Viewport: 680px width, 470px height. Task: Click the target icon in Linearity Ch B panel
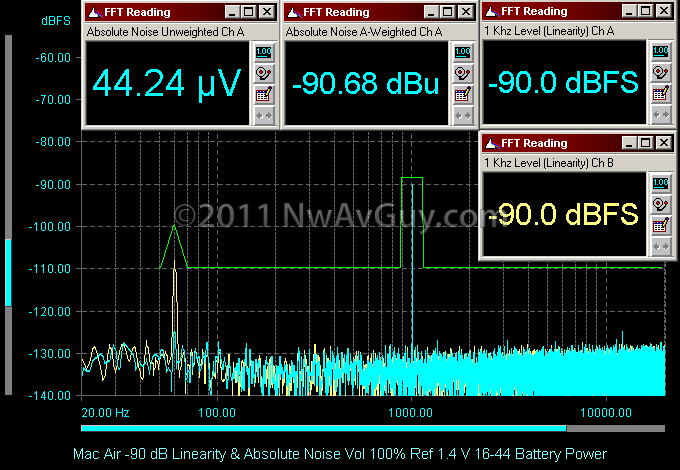[661, 205]
